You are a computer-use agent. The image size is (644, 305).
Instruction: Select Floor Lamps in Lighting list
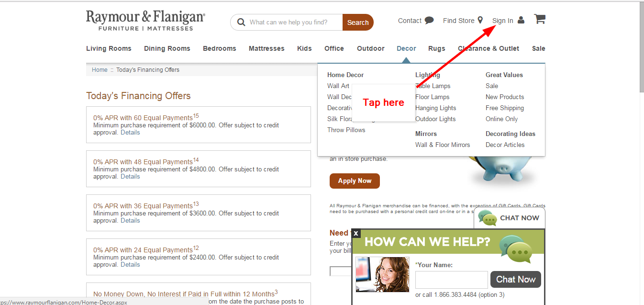click(x=433, y=97)
